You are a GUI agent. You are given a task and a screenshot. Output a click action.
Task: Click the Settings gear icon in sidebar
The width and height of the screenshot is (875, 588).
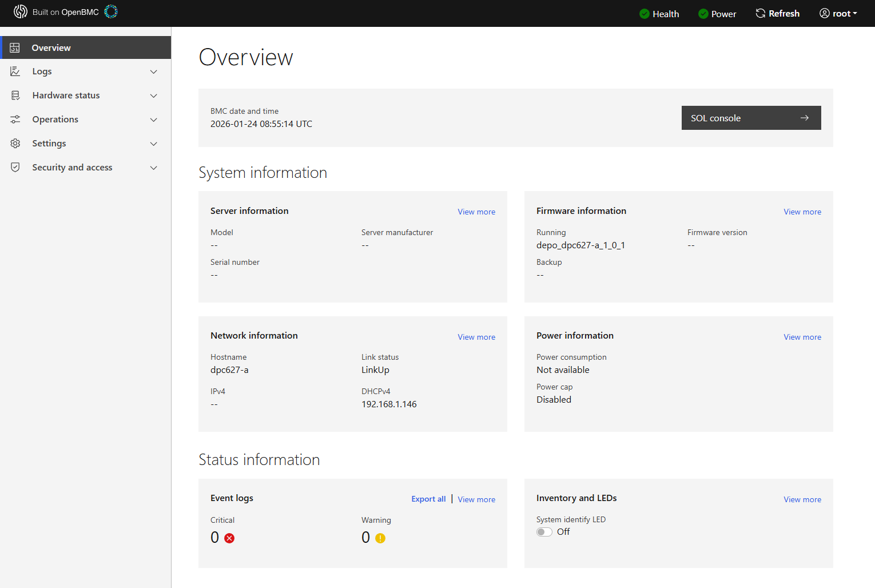pos(15,143)
